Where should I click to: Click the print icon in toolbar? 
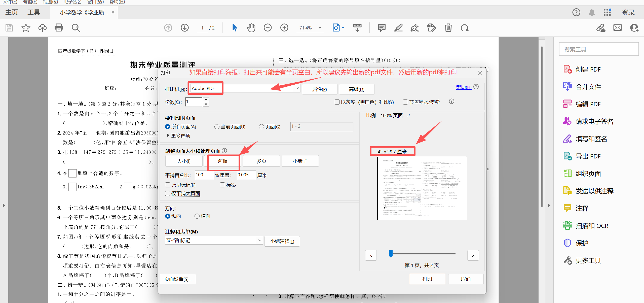tap(59, 28)
